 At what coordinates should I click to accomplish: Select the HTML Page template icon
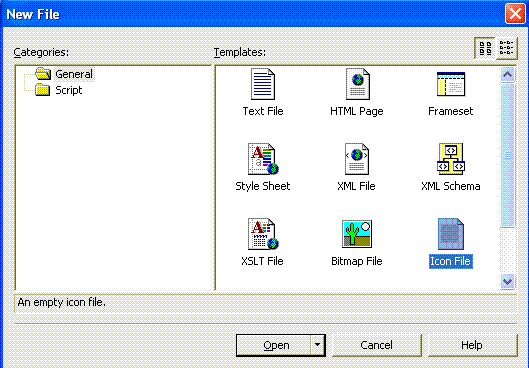(358, 84)
